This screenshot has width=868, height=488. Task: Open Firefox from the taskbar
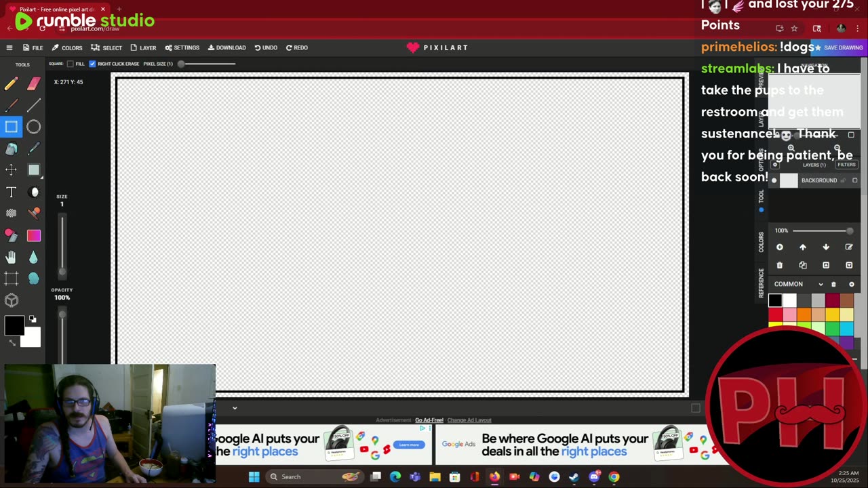(494, 476)
